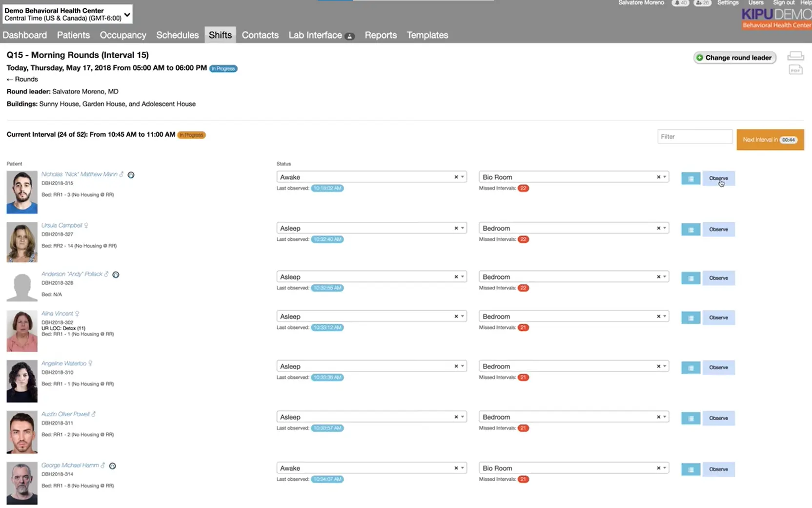812x508 pixels.
Task: Click the notification badge showing 40
Action: pyautogui.click(x=680, y=3)
